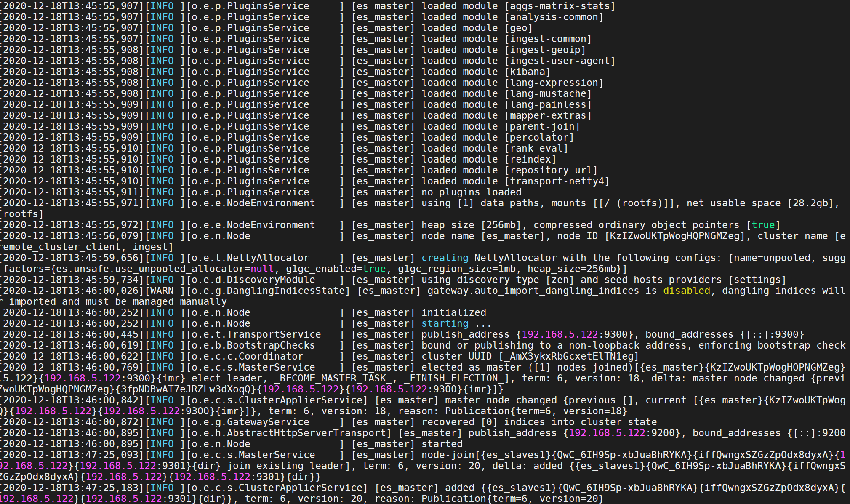The image size is (850, 504).
Task: Select the node ID KzIZwoUKTpWogHQPNGMZeg in node name line
Action: tap(674, 236)
